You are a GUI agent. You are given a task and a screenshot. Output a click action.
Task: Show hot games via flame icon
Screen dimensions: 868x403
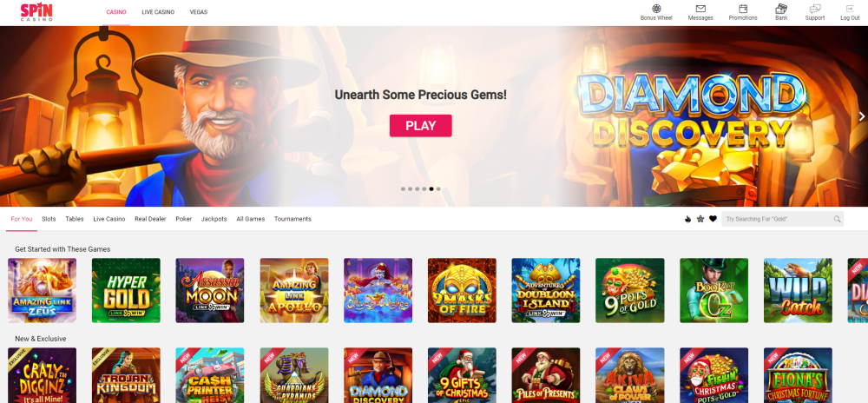coord(687,219)
